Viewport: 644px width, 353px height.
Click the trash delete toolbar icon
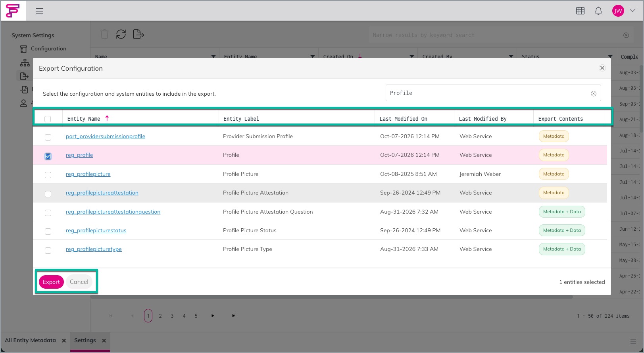pos(104,35)
